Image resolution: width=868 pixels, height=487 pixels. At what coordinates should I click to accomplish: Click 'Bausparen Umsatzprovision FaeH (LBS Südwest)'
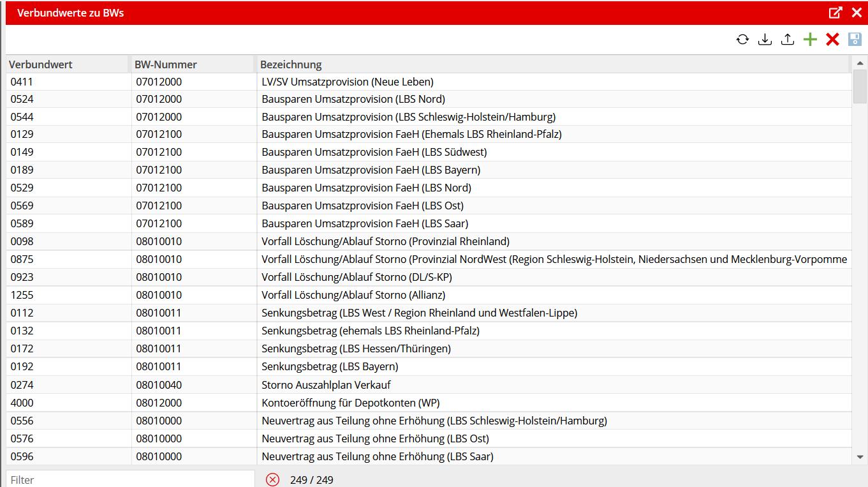pos(374,152)
